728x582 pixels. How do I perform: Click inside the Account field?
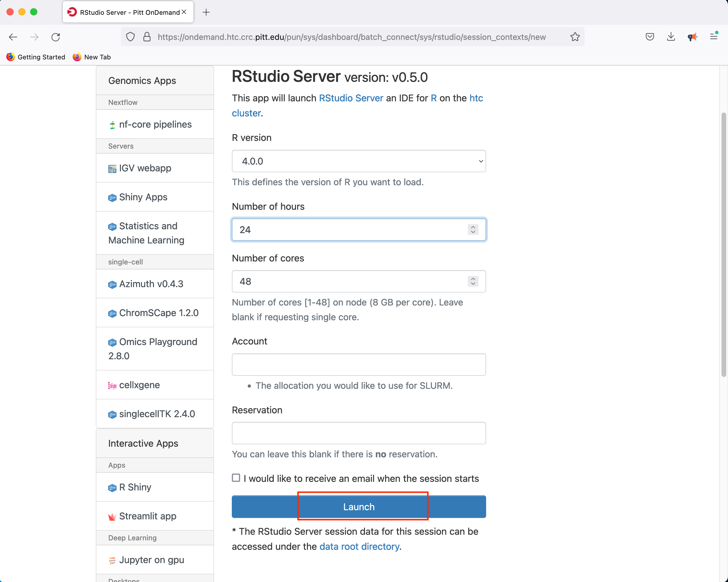[359, 364]
